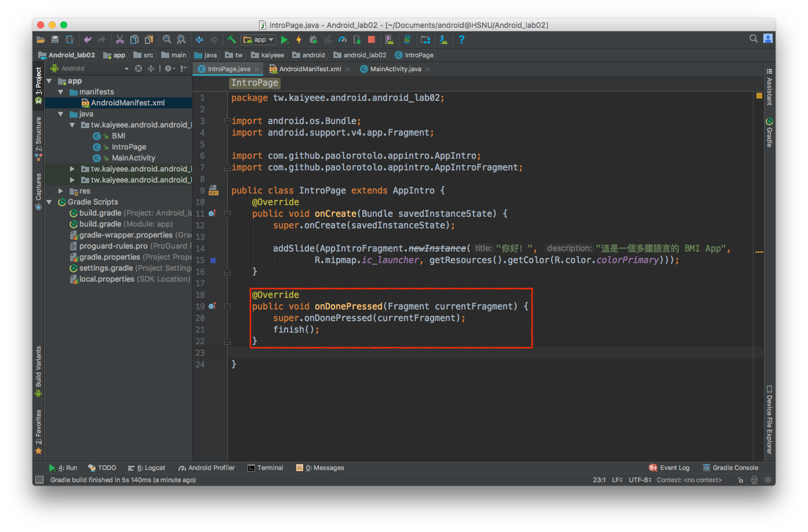Collapse the app module tree node
The image size is (808, 532).
[x=49, y=81]
